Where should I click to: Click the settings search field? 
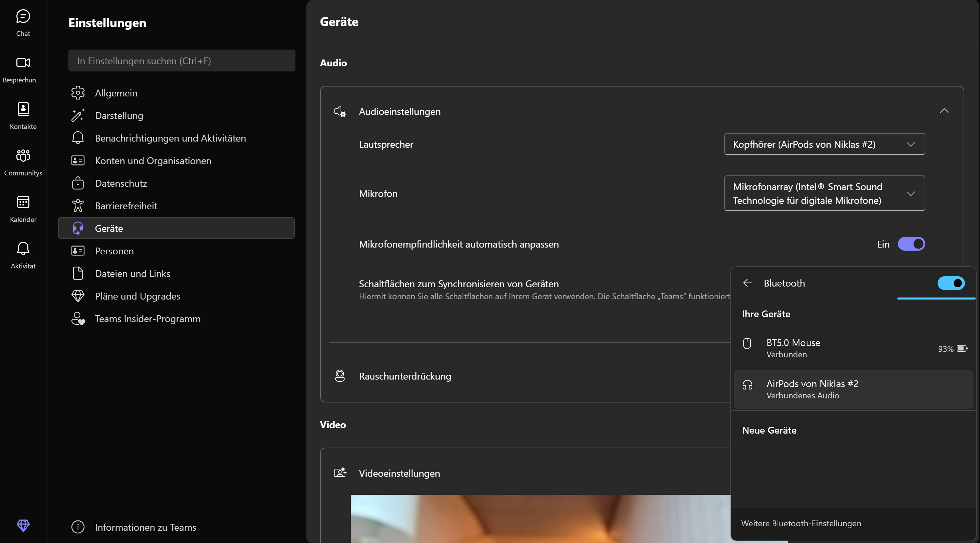point(182,61)
